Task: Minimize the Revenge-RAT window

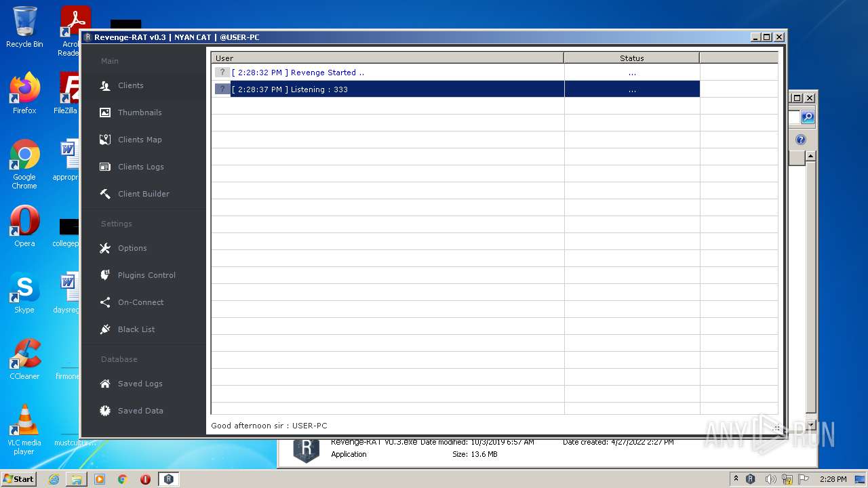Action: (755, 37)
